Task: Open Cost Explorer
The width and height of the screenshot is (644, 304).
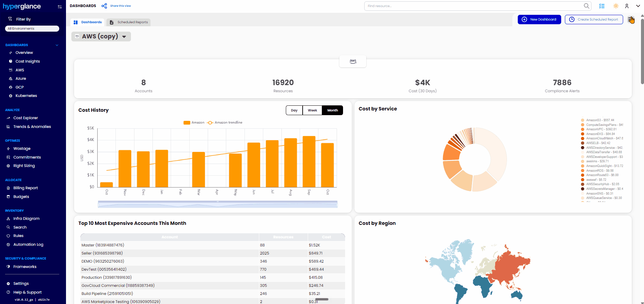Action: [x=26, y=118]
